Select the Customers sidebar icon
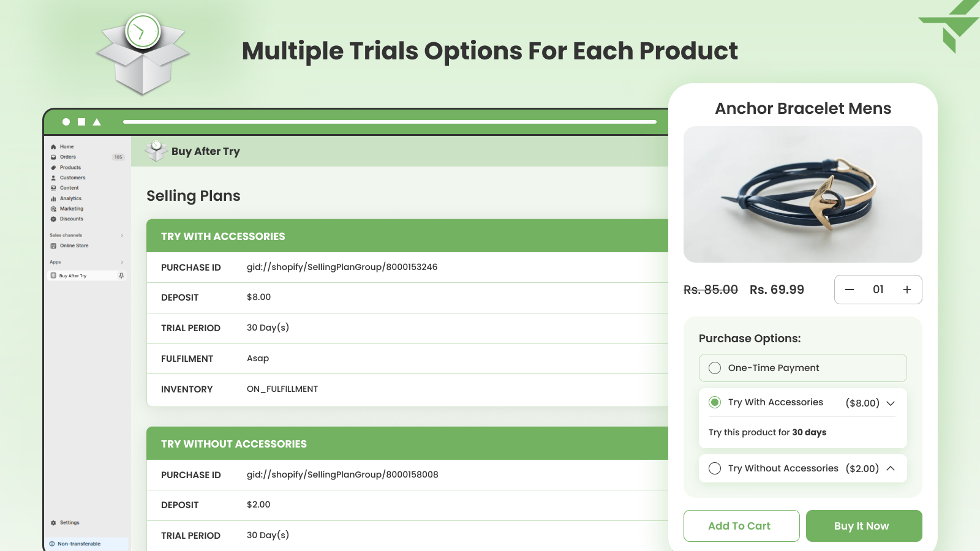The width and height of the screenshot is (980, 551). tap(55, 178)
